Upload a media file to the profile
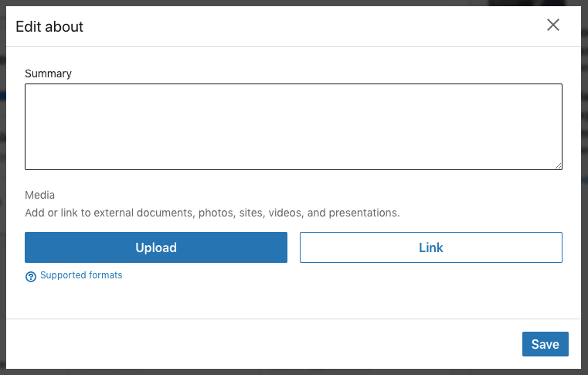Screen dimensions: 588x375 [x=156, y=247]
